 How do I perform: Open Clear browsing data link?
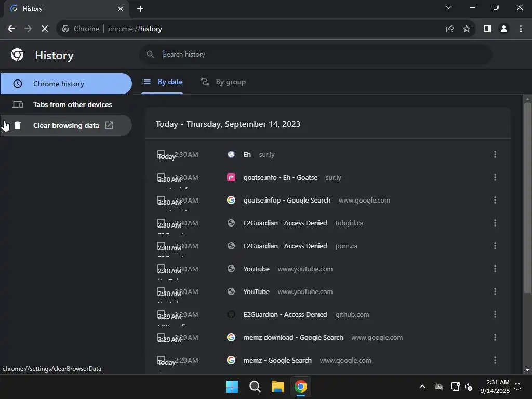(66, 125)
